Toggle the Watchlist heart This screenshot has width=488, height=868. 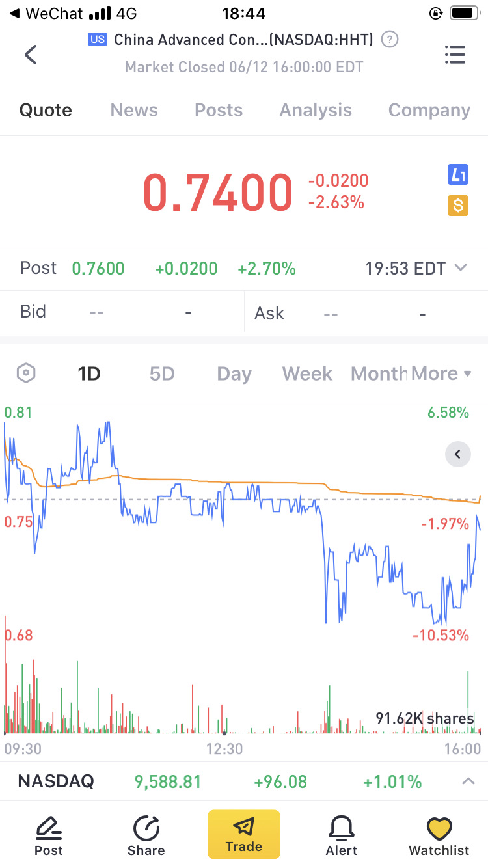[439, 828]
